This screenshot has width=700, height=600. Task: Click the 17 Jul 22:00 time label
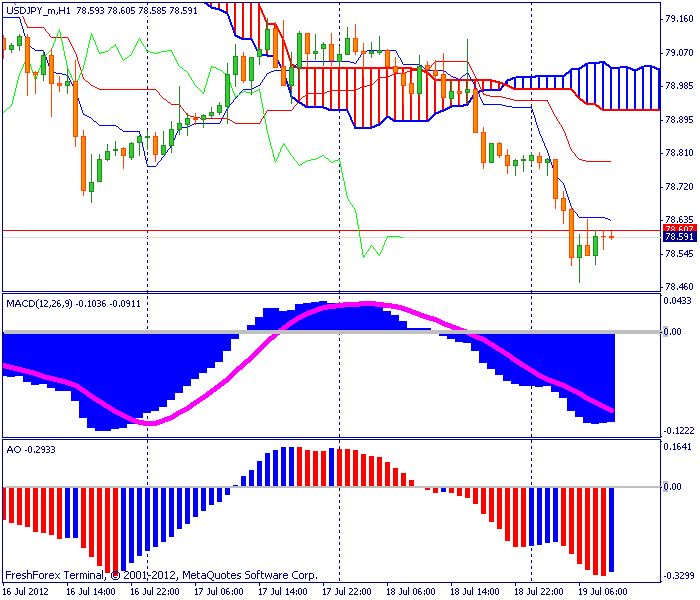(x=347, y=592)
